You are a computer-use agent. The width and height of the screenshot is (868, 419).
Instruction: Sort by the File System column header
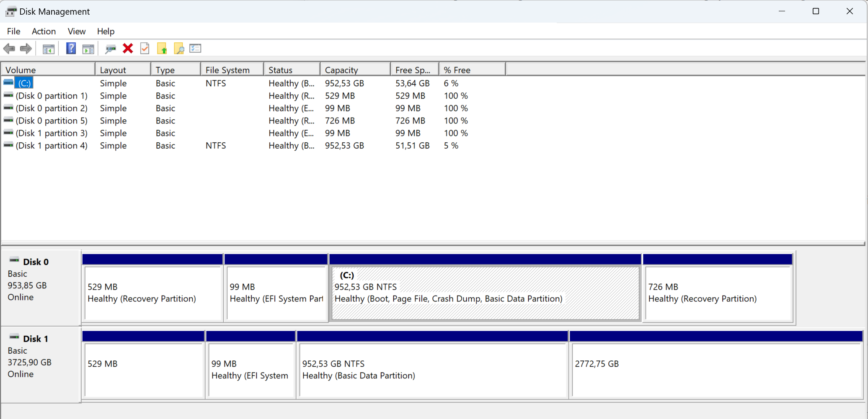(232, 70)
